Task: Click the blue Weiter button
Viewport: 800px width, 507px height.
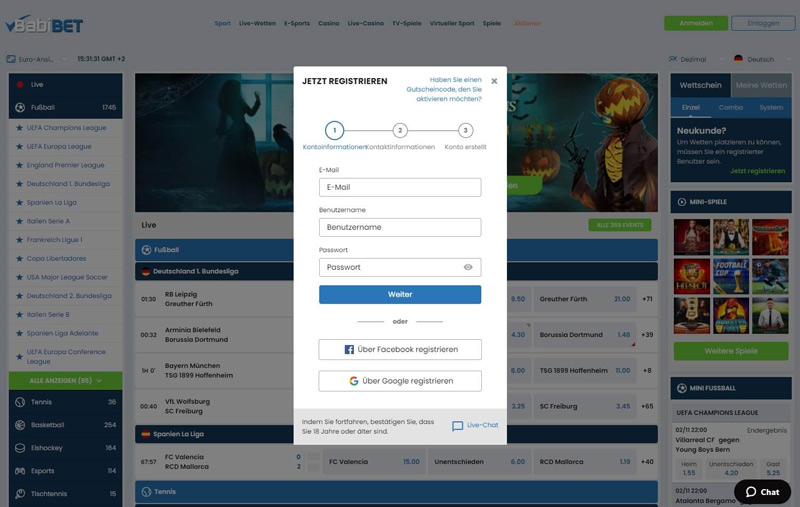Action: pos(400,294)
